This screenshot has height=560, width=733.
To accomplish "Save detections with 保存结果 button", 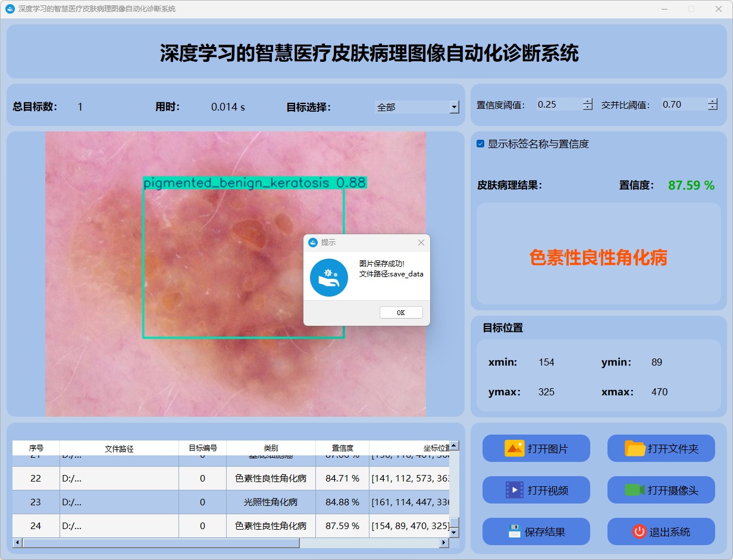I will 536,531.
